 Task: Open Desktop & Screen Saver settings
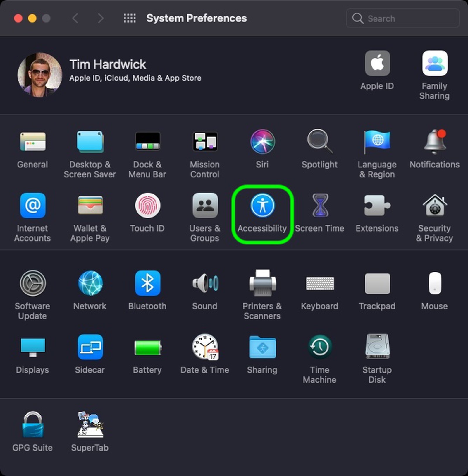[x=90, y=142]
